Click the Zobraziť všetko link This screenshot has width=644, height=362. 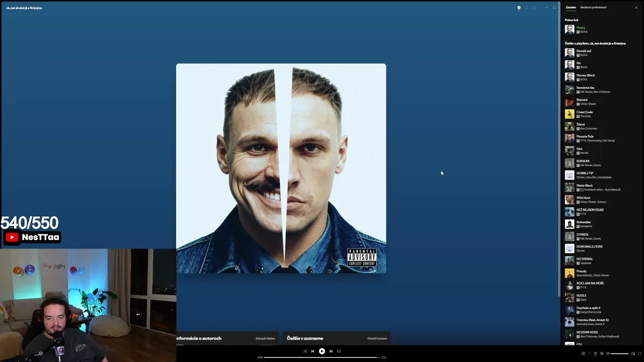pos(265,338)
